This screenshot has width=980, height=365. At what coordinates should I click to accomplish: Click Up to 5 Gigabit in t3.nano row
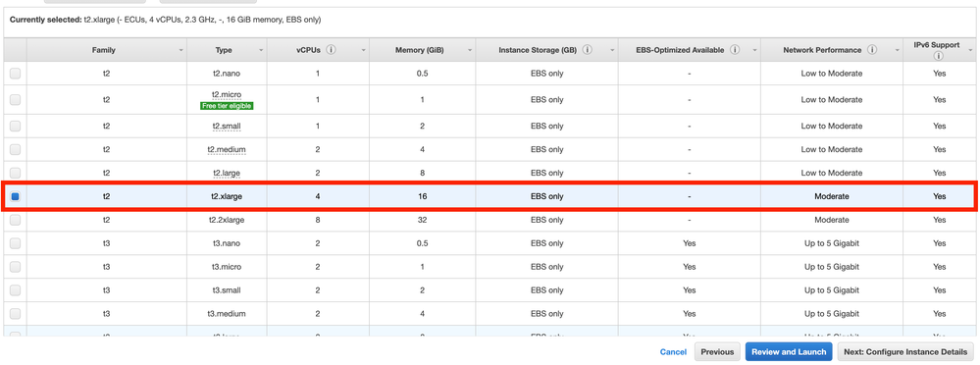(831, 243)
